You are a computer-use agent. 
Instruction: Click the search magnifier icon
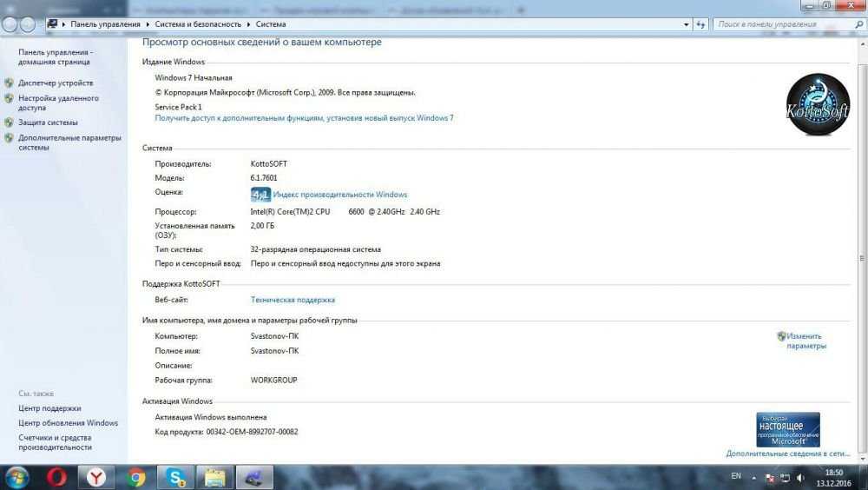pos(858,24)
